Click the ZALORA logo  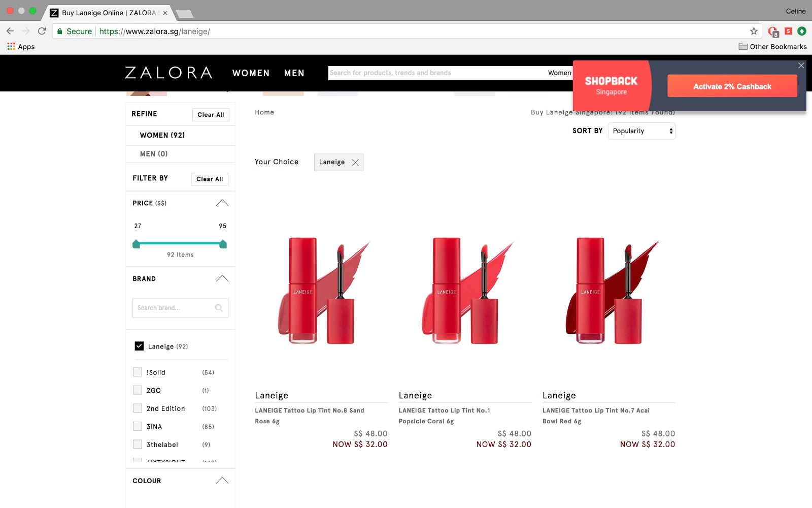[168, 73]
